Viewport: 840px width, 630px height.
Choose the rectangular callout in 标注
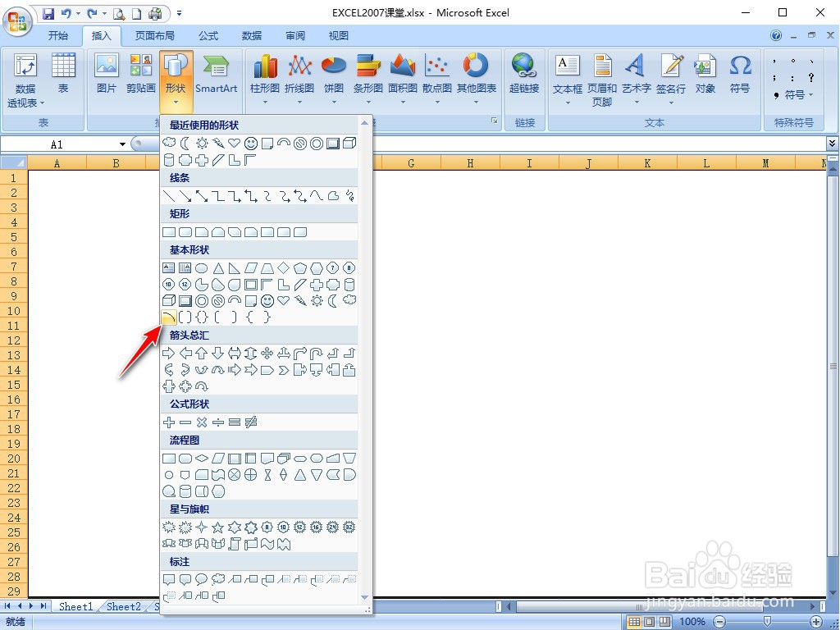169,579
